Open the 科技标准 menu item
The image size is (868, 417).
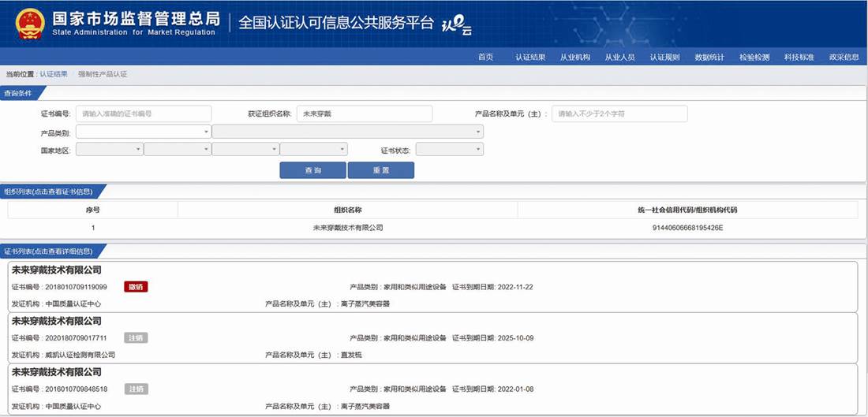tap(799, 57)
